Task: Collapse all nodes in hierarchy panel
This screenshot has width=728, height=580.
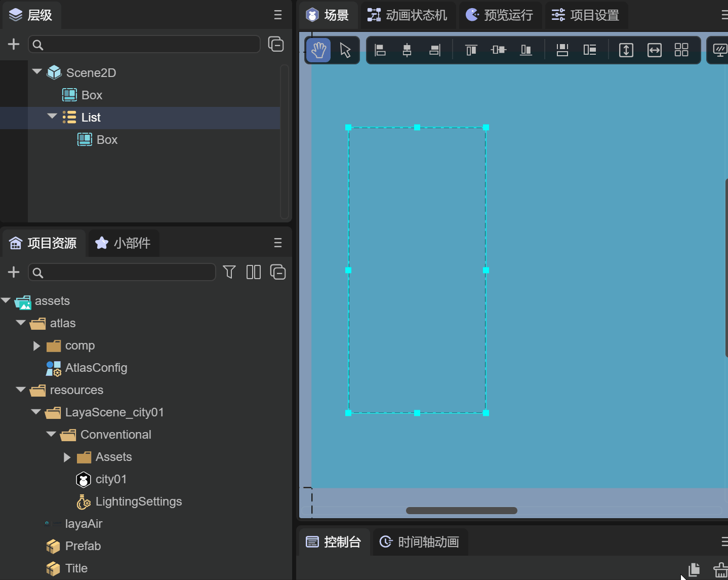Action: (x=276, y=45)
